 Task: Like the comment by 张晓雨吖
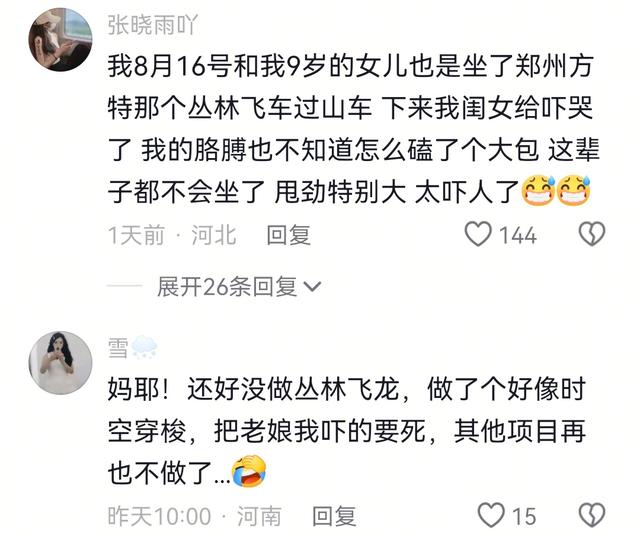478,234
